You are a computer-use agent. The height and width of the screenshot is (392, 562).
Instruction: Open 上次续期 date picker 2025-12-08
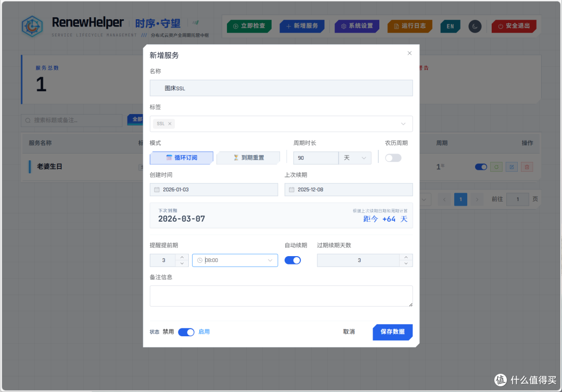coord(348,189)
